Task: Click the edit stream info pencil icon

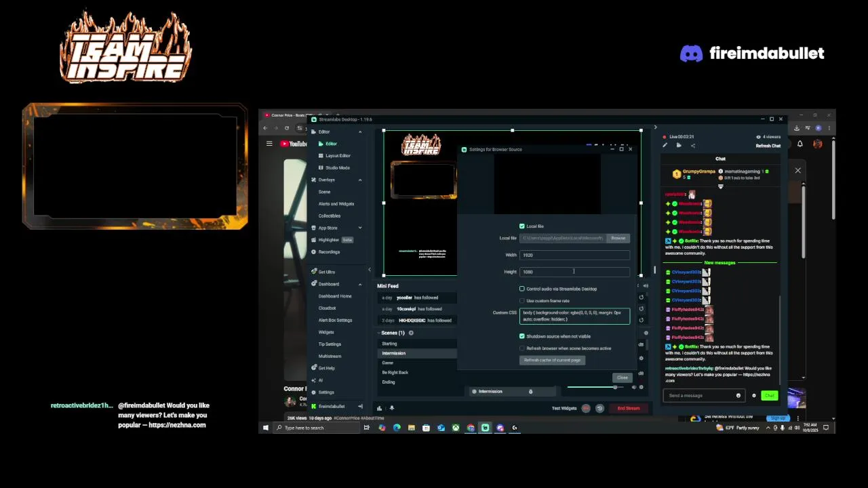Action: pyautogui.click(x=665, y=146)
